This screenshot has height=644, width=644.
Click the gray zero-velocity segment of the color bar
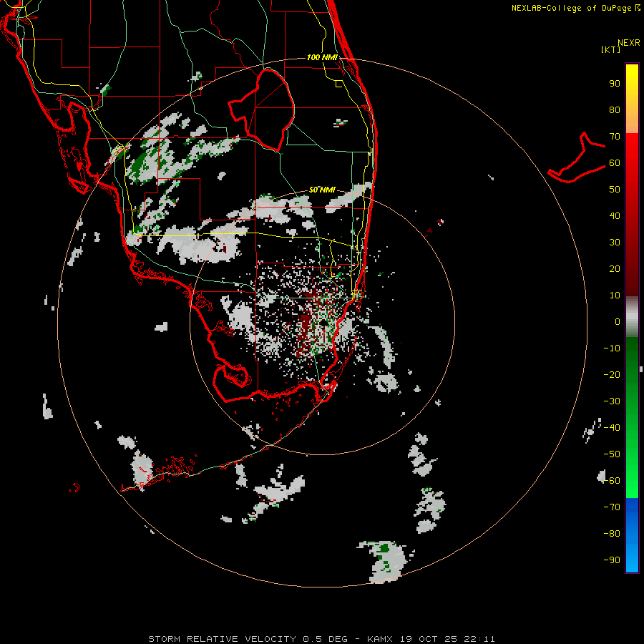click(x=632, y=317)
